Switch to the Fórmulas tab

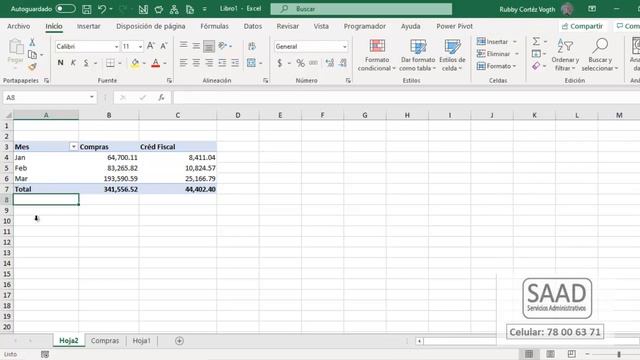click(x=214, y=26)
